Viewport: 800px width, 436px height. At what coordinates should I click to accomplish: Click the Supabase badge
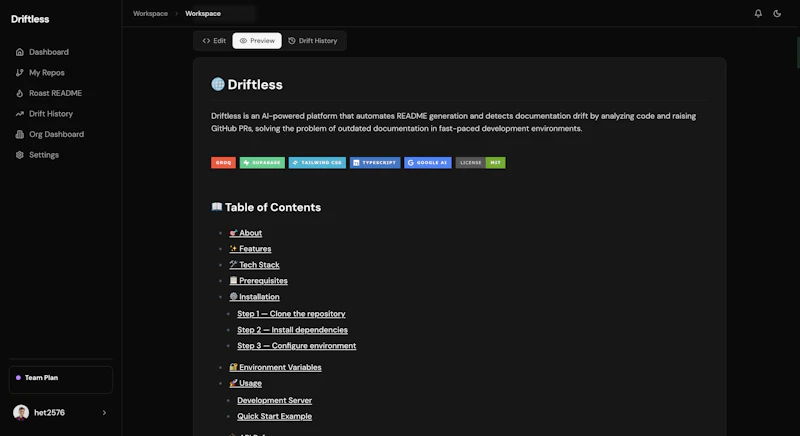click(x=262, y=163)
